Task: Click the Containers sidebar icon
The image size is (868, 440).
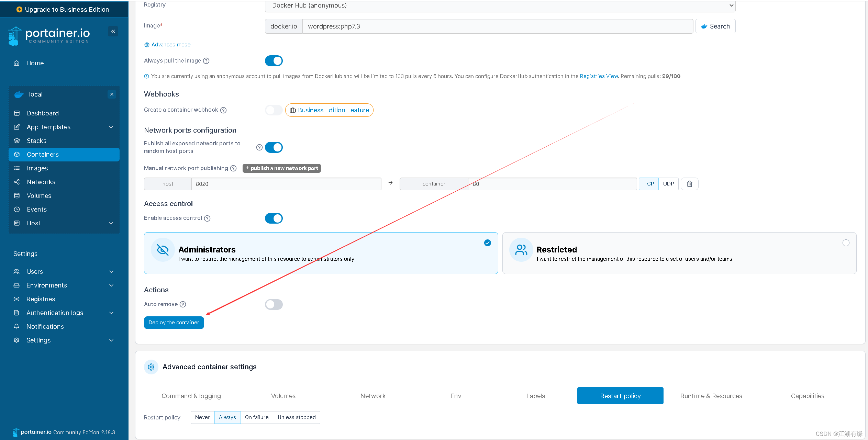Action: pos(17,154)
